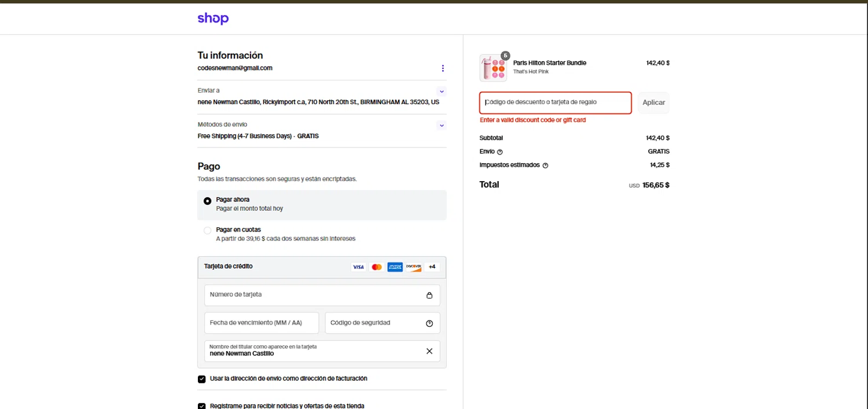Clear the cardholder name with X icon

pyautogui.click(x=429, y=351)
